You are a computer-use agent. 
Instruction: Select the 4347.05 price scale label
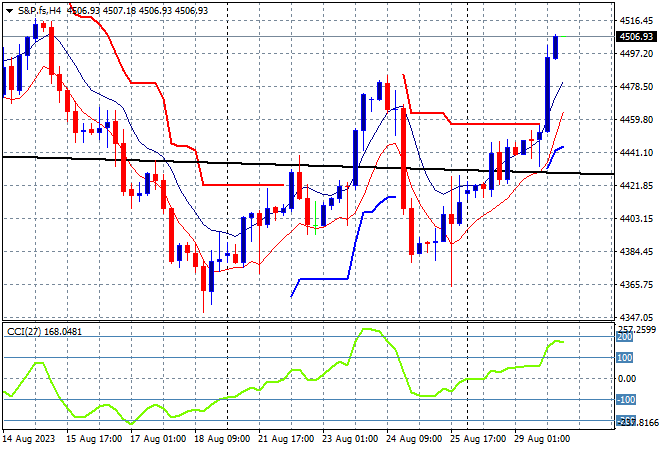[x=636, y=317]
